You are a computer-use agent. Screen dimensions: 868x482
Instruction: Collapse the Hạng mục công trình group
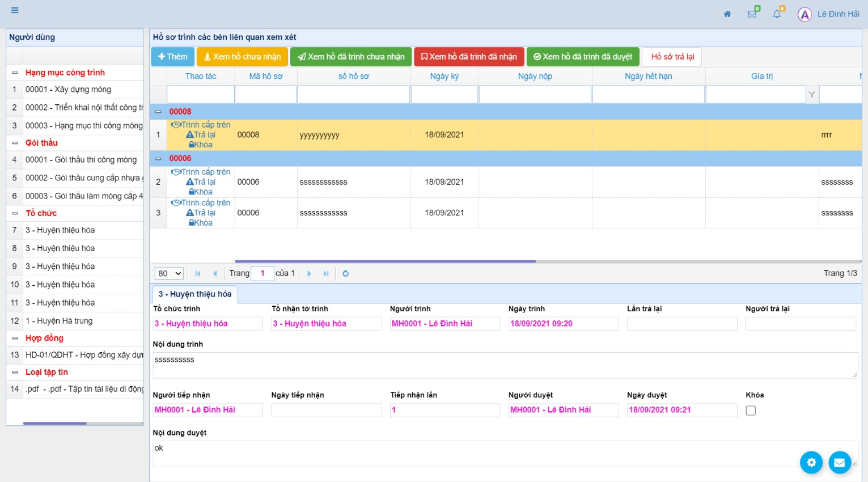coord(15,73)
